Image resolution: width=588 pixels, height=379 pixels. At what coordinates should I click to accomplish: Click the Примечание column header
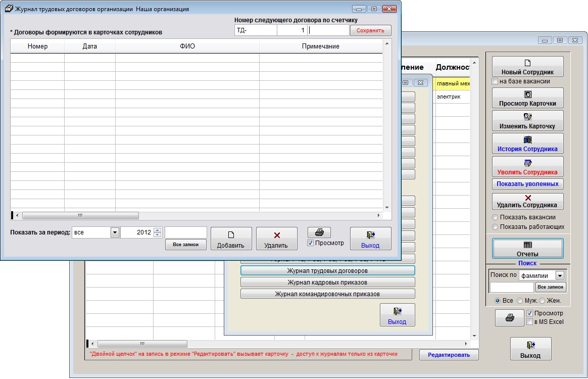click(x=321, y=46)
